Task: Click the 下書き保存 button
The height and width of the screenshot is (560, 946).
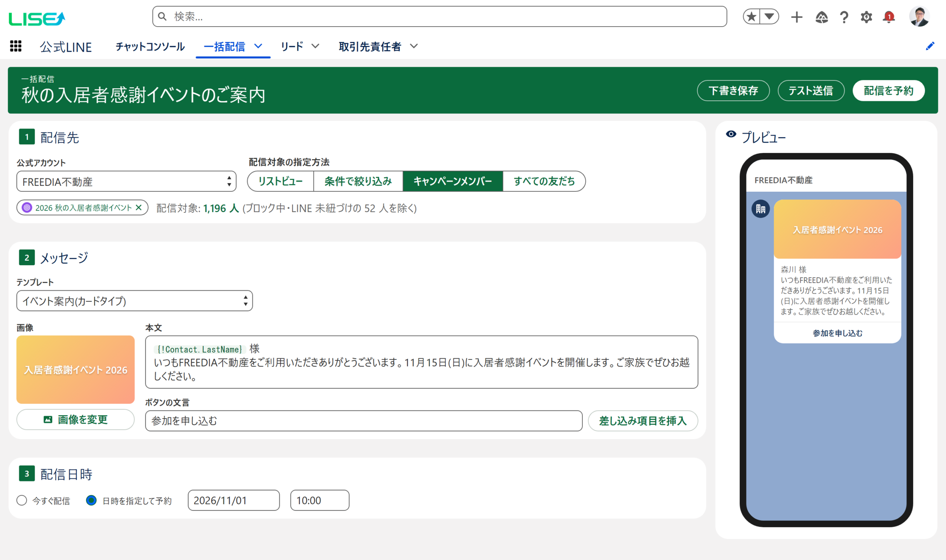Action: coord(733,91)
